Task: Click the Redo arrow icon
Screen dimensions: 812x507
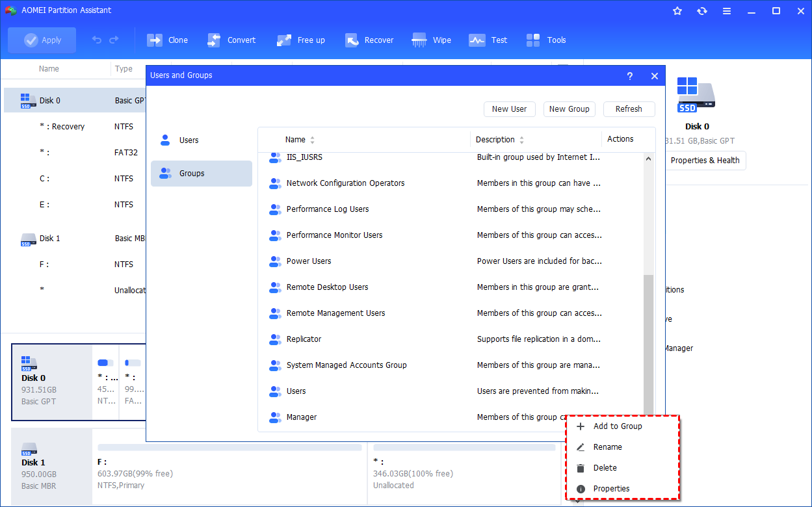Action: [x=114, y=40]
